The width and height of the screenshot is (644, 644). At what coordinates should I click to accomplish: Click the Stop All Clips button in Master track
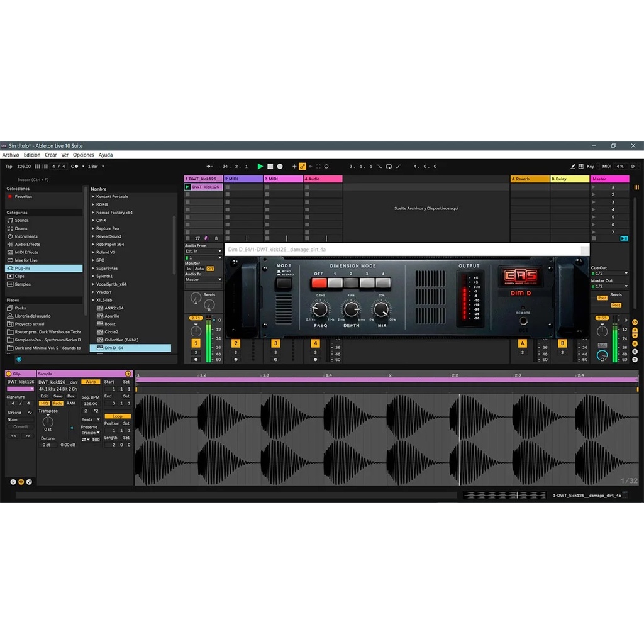(x=594, y=238)
